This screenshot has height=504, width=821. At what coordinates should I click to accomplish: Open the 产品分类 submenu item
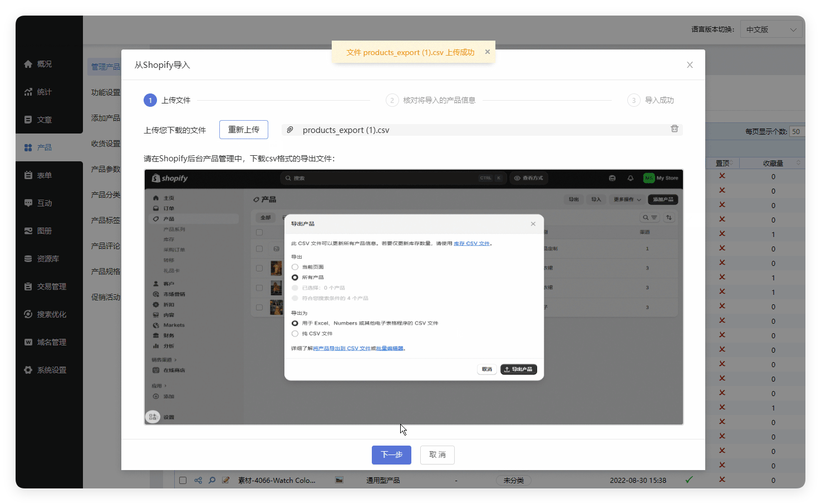click(106, 195)
